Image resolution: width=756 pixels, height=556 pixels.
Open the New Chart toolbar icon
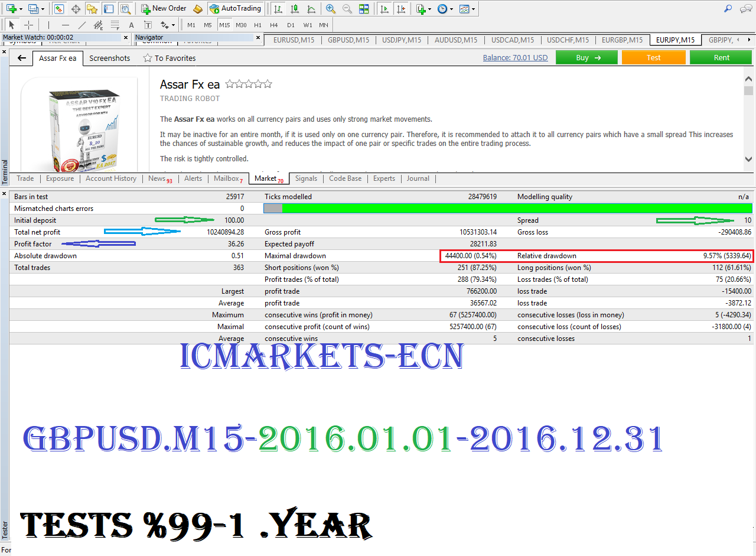(x=11, y=9)
